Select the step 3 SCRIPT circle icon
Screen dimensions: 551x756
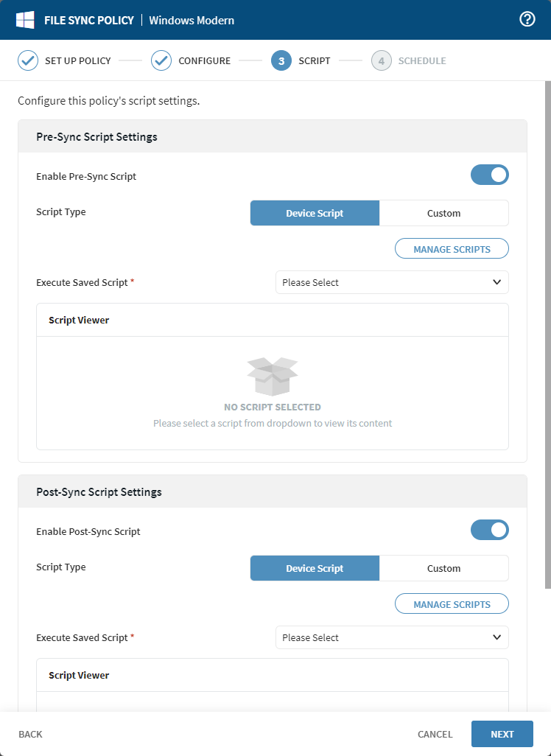click(x=281, y=60)
